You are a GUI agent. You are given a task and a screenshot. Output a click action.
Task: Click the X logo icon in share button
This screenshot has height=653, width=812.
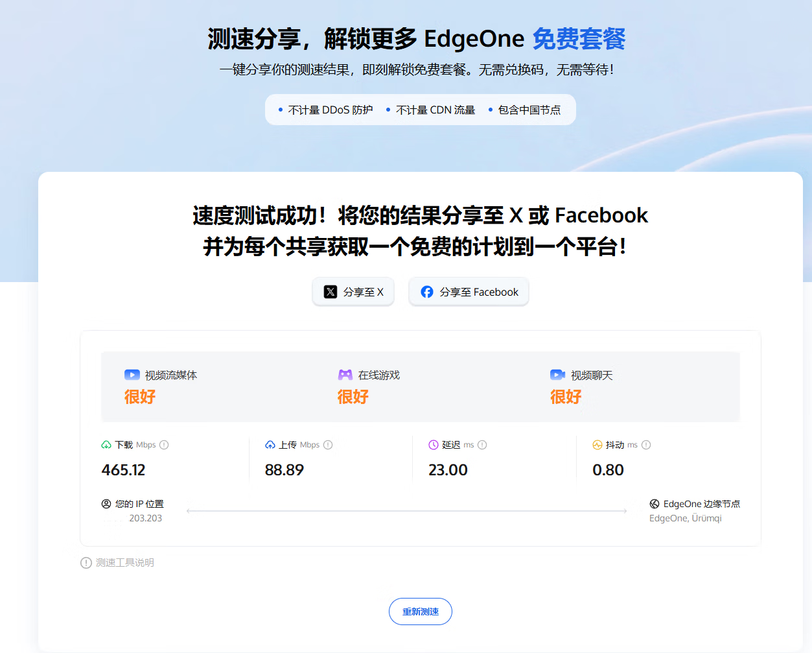(331, 292)
